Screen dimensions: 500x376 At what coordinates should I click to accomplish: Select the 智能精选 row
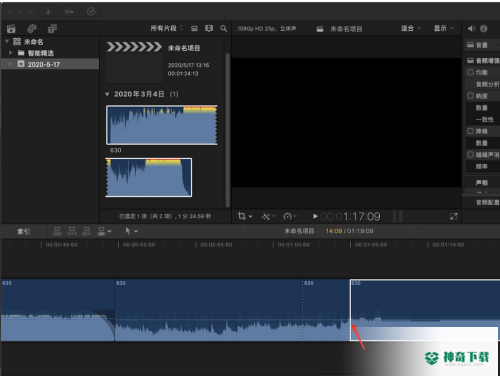pyautogui.click(x=50, y=53)
